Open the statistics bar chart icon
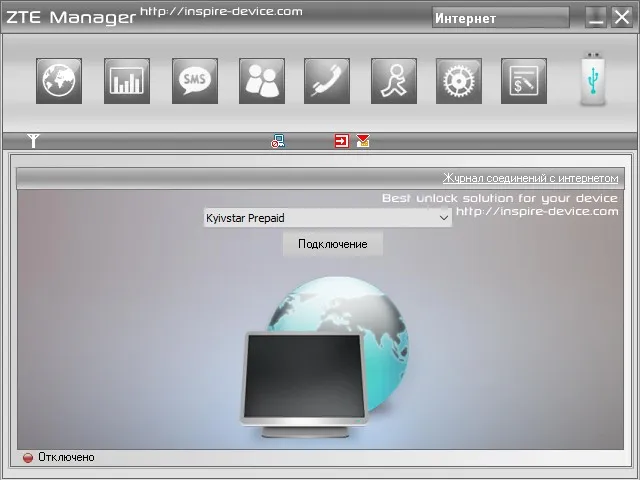The height and width of the screenshot is (480, 640). pos(127,81)
